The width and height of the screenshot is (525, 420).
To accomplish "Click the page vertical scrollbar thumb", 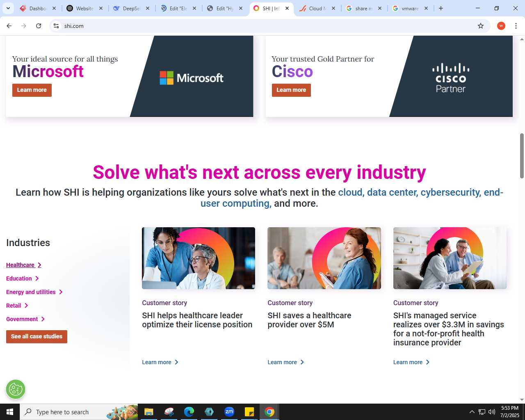I will point(522,156).
